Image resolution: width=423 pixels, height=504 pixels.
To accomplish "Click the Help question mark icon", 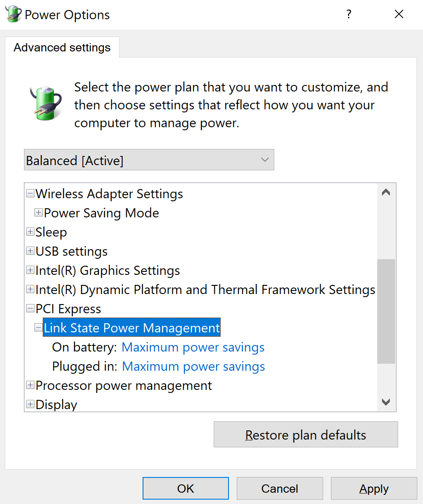I will click(x=348, y=14).
